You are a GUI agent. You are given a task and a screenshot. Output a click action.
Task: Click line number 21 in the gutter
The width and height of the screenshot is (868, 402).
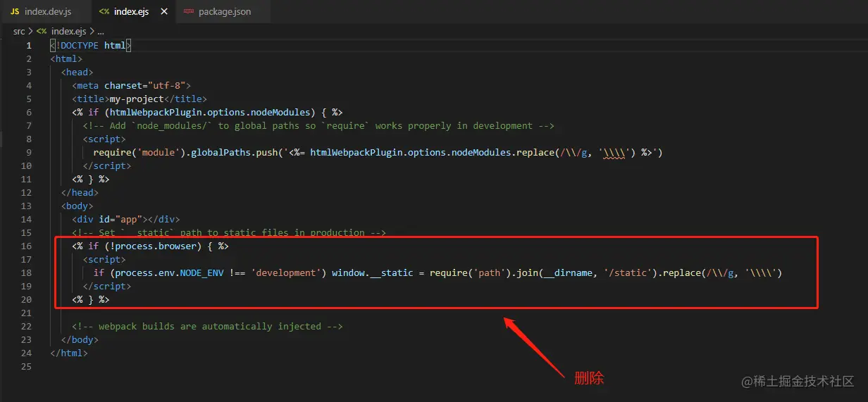(26, 313)
